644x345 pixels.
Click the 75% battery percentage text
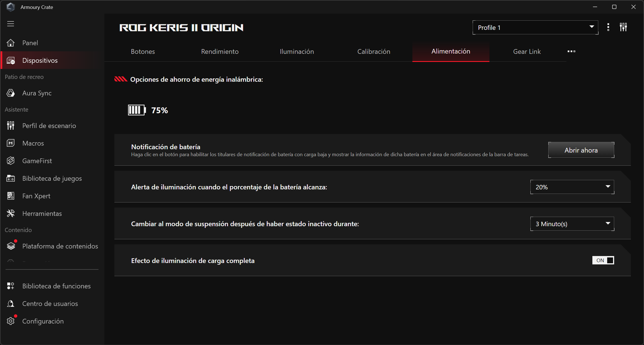tap(160, 110)
